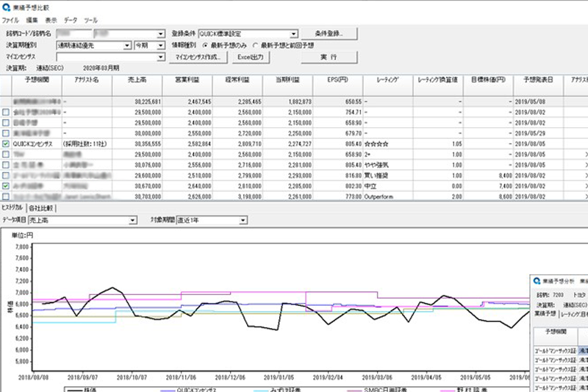Viewport: 588px width, 392px height.
Task: Click the マイコンセンサス作成 button
Action: click(x=198, y=57)
